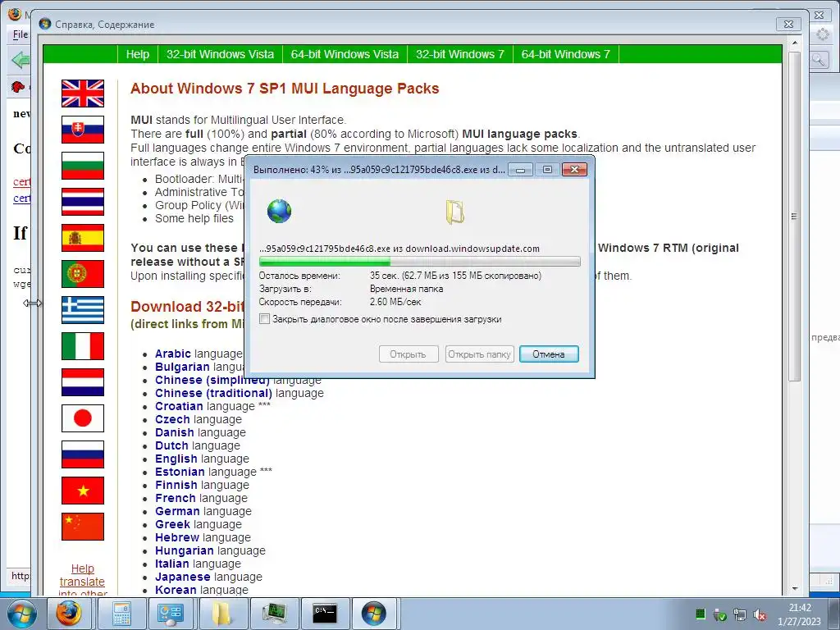Click the help window vertical scrollbar
Image resolution: width=840 pixels, height=630 pixels.
tap(794, 217)
